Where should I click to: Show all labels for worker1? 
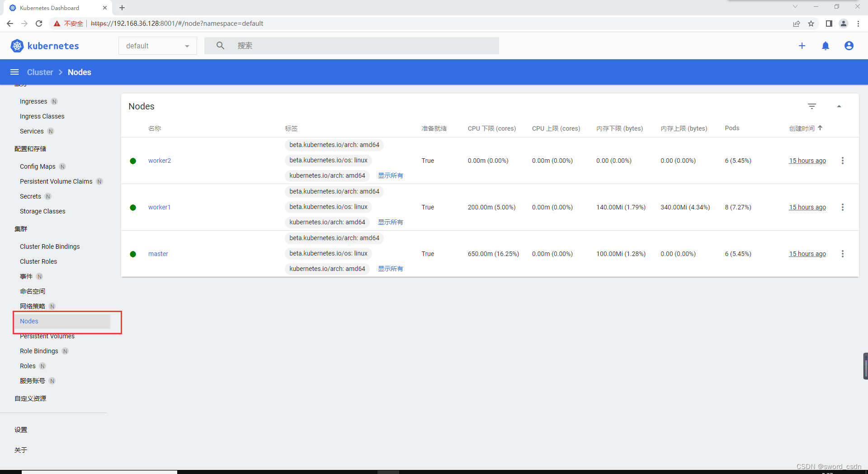(x=391, y=222)
